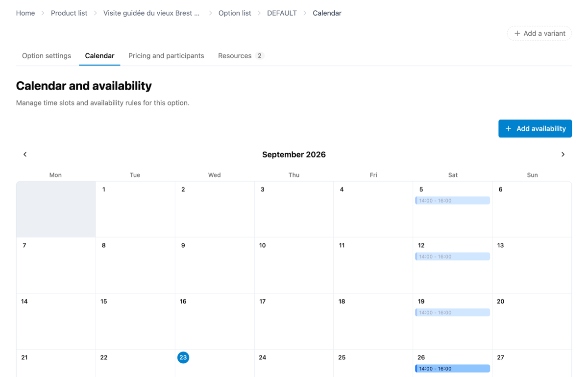Viewport: 588px width, 377px height.
Task: Go to previous month using left chevron
Action: click(x=25, y=154)
